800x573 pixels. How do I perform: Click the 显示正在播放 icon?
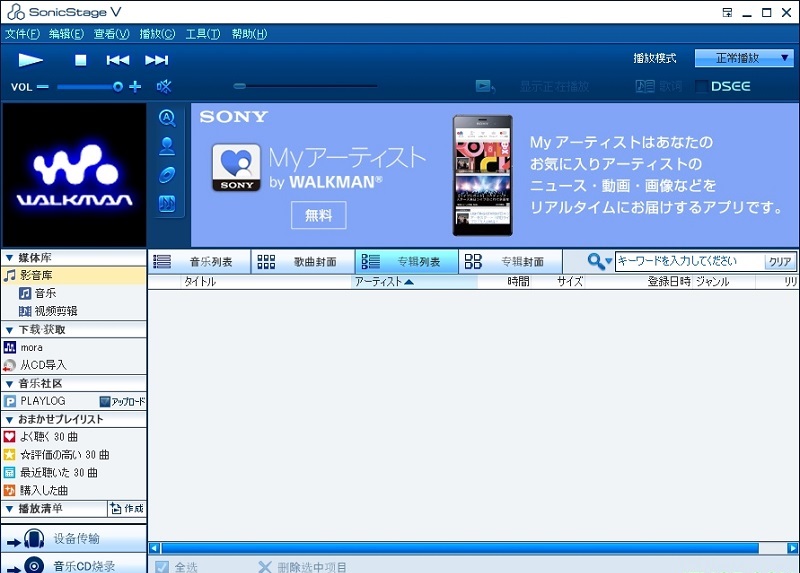click(485, 86)
